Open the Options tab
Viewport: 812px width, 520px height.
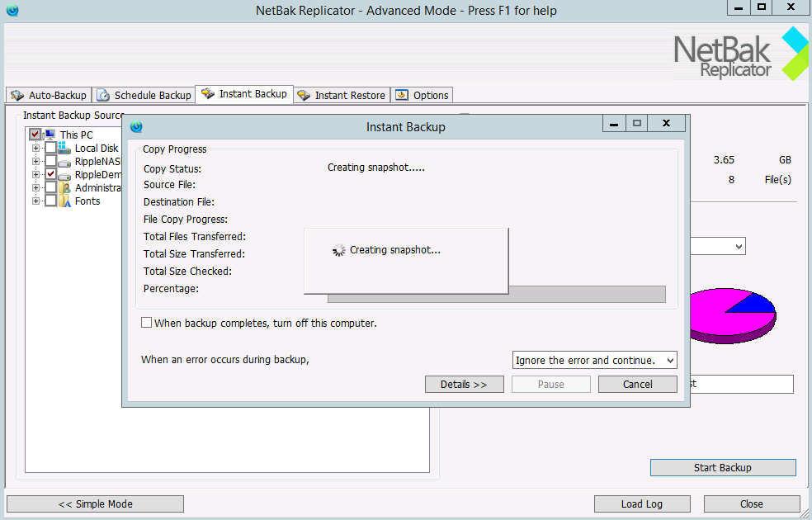click(422, 95)
